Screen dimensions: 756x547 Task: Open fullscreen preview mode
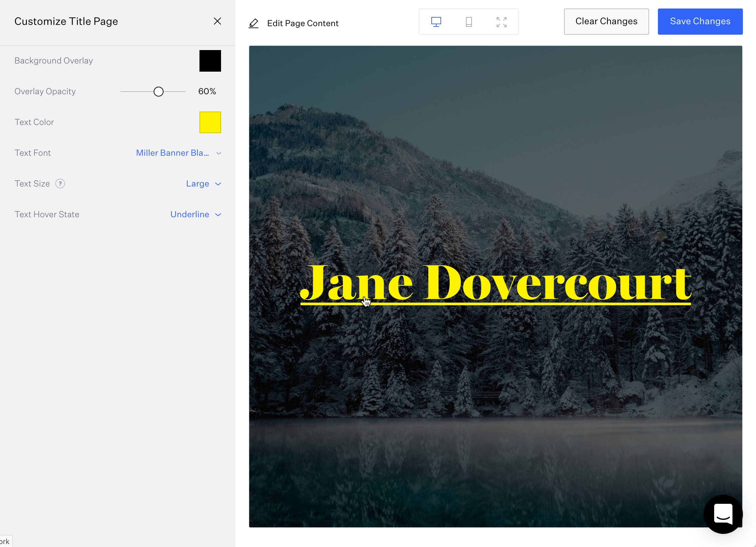point(501,22)
